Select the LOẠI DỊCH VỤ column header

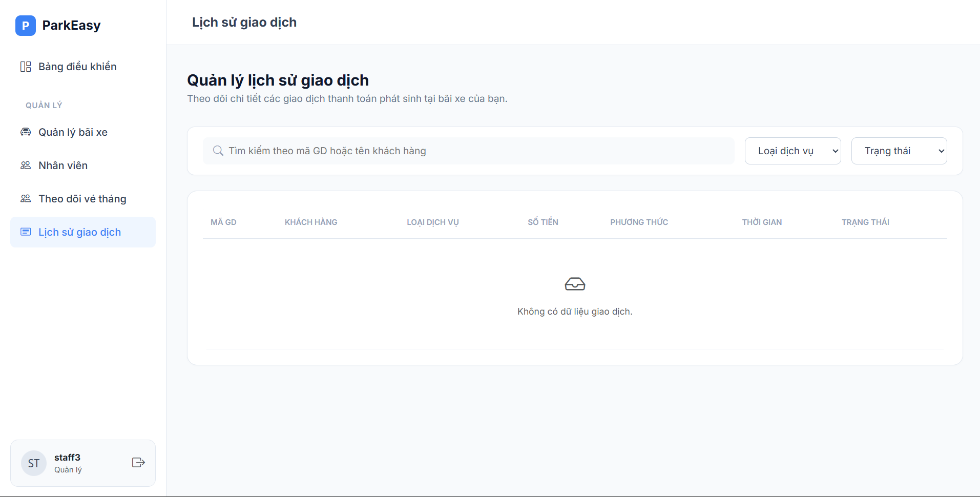click(432, 222)
